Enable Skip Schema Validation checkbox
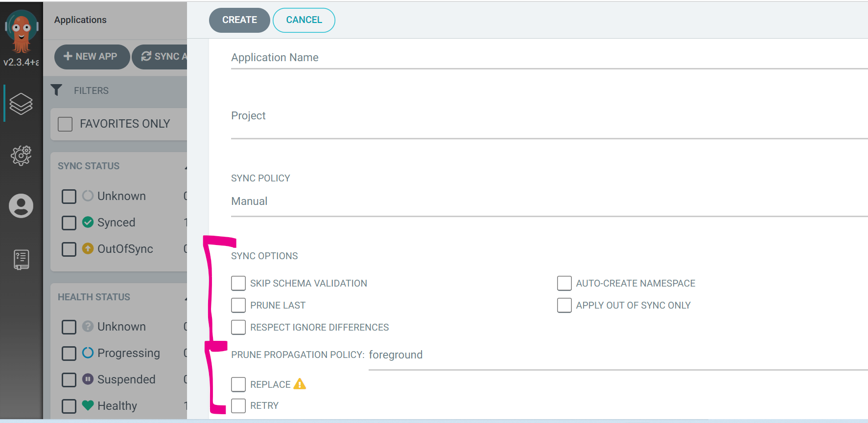The height and width of the screenshot is (423, 868). coord(238,283)
